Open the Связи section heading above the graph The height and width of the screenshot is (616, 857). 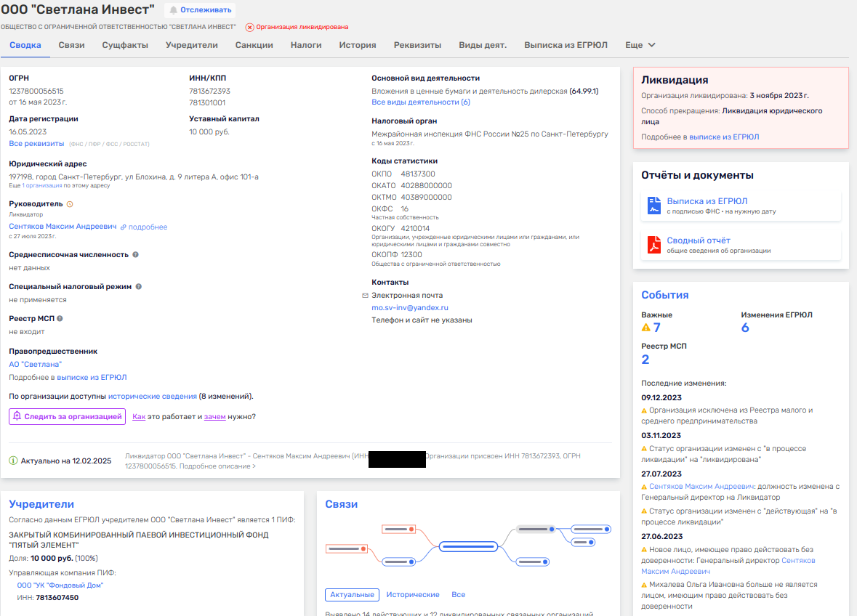point(342,504)
